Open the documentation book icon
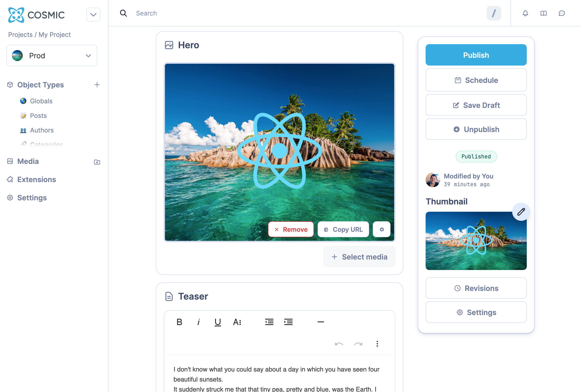581x392 pixels. [543, 13]
